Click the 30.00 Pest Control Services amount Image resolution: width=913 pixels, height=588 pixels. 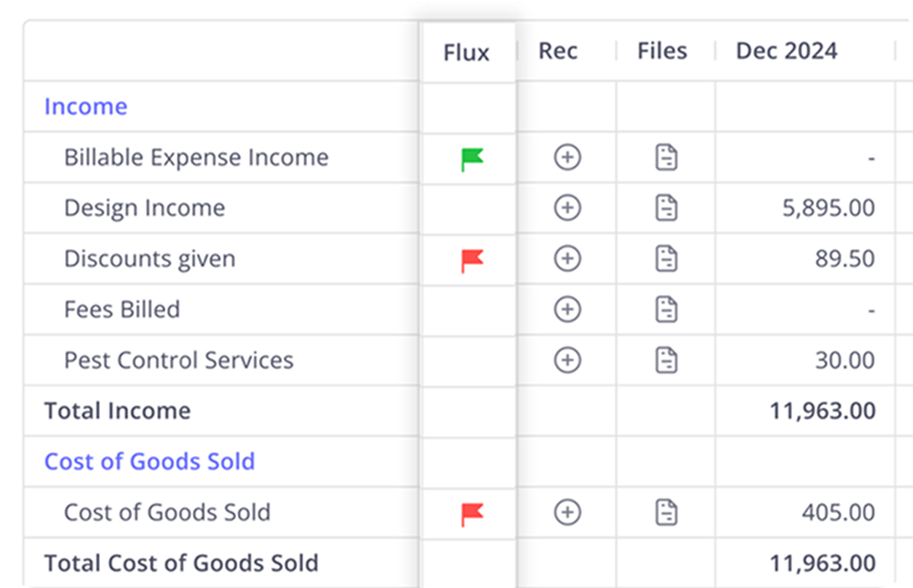(x=845, y=360)
